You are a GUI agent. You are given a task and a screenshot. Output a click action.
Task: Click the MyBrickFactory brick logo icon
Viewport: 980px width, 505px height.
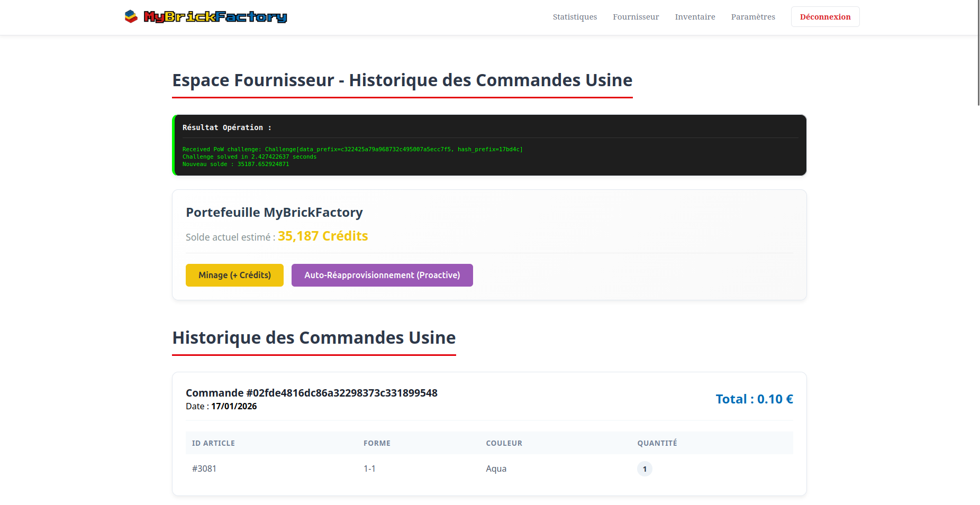(130, 16)
